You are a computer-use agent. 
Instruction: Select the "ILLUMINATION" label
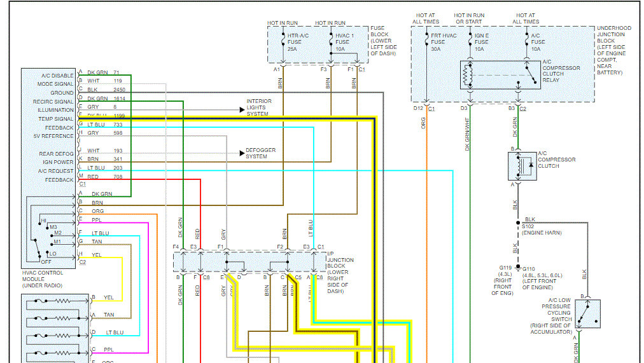[56, 111]
